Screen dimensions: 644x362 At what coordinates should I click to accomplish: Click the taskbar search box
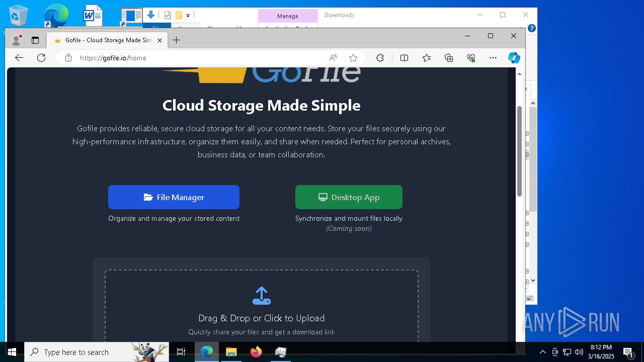click(x=96, y=352)
